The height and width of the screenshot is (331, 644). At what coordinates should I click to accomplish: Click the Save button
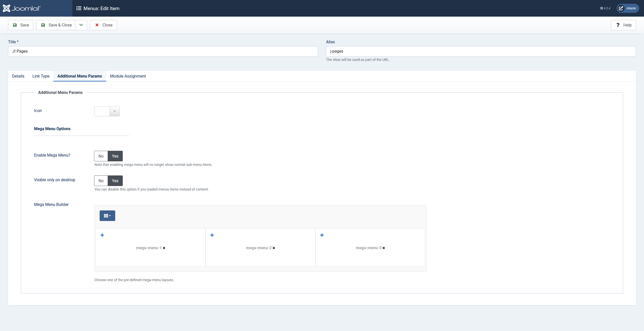[x=21, y=25]
